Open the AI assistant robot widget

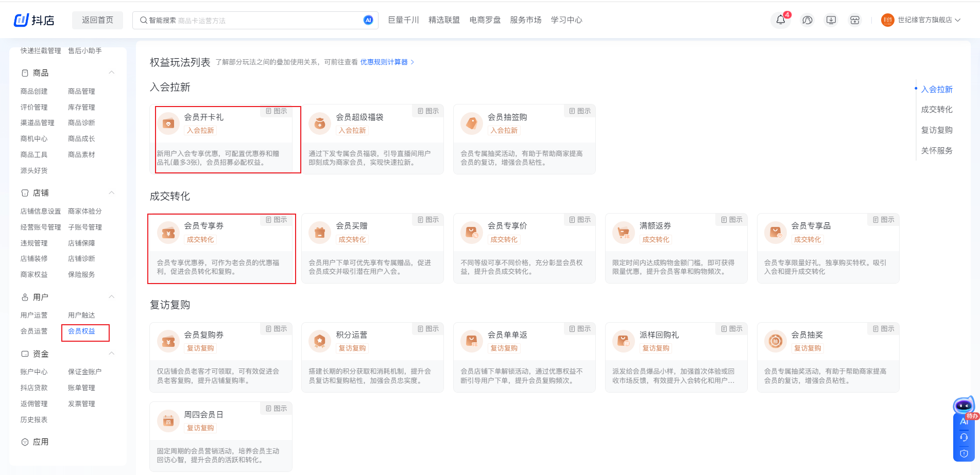963,406
